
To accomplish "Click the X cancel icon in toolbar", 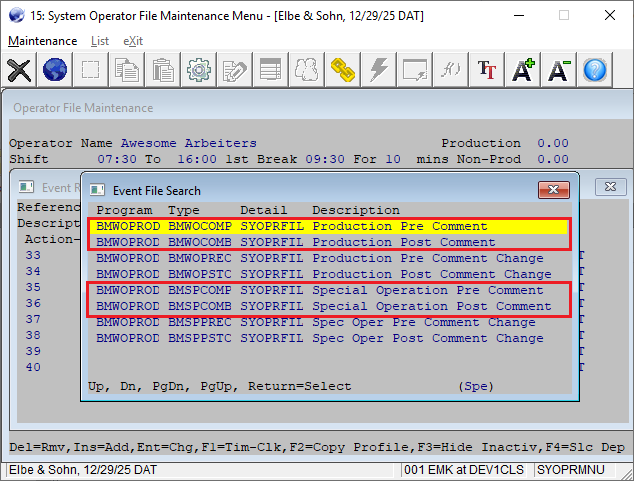I will click(x=19, y=70).
